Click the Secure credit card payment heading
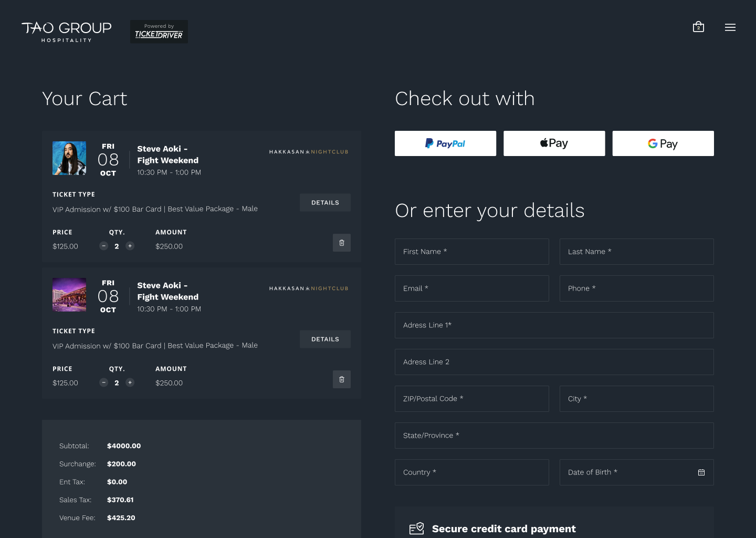The height and width of the screenshot is (538, 756). click(504, 529)
